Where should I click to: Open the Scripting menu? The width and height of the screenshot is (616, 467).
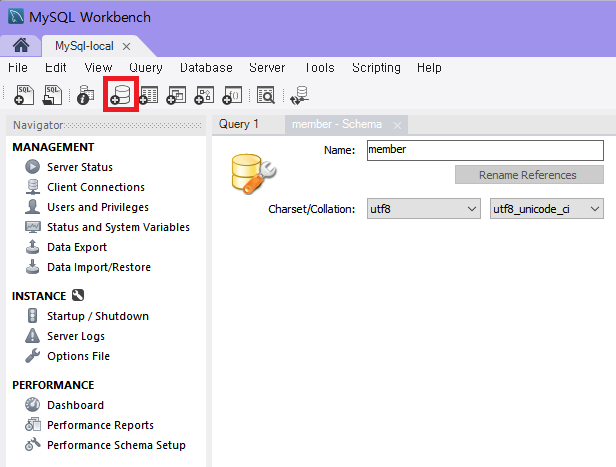[x=376, y=68]
